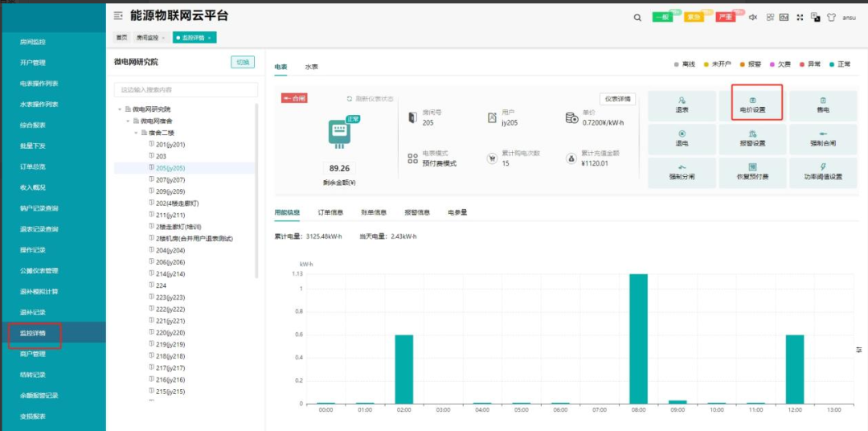The width and height of the screenshot is (868, 431).
Task: Click the 售电 sell-electricity tile
Action: 823,105
